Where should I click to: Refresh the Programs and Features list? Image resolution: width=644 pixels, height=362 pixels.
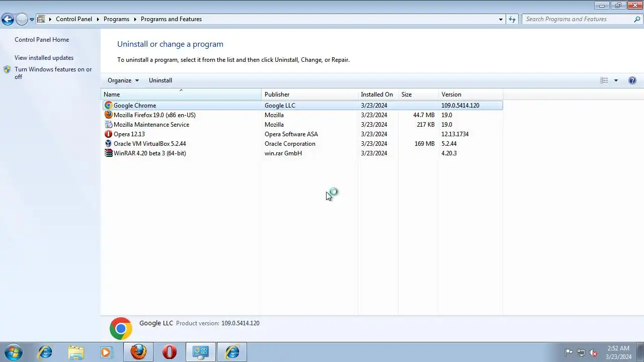point(512,19)
